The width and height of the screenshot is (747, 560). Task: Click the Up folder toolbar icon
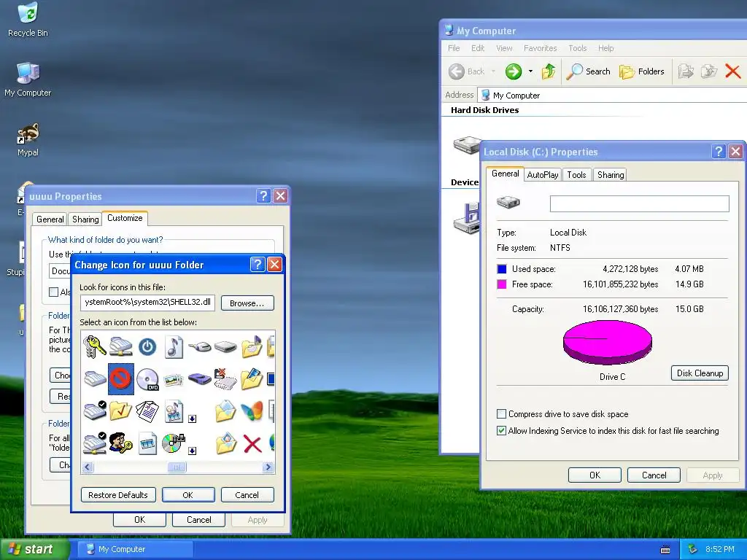point(549,71)
